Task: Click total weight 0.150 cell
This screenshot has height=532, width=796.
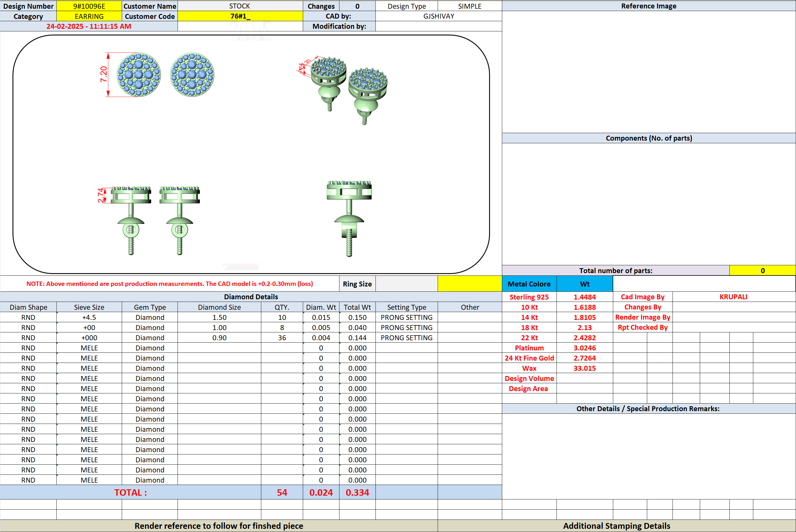Action: pyautogui.click(x=357, y=317)
